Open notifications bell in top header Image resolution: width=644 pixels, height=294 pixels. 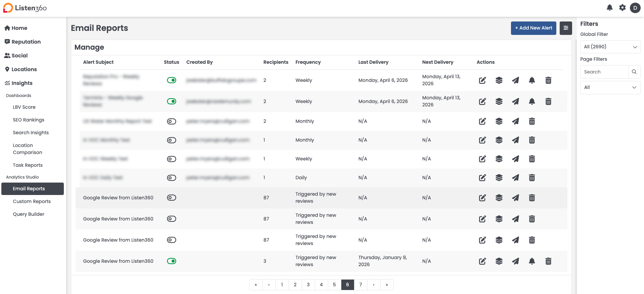click(x=609, y=8)
